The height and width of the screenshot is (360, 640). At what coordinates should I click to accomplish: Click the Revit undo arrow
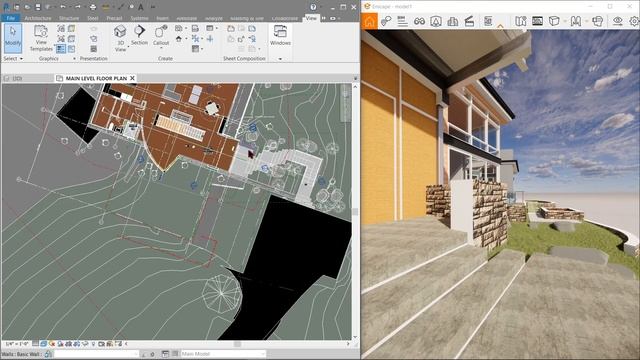(62, 7)
